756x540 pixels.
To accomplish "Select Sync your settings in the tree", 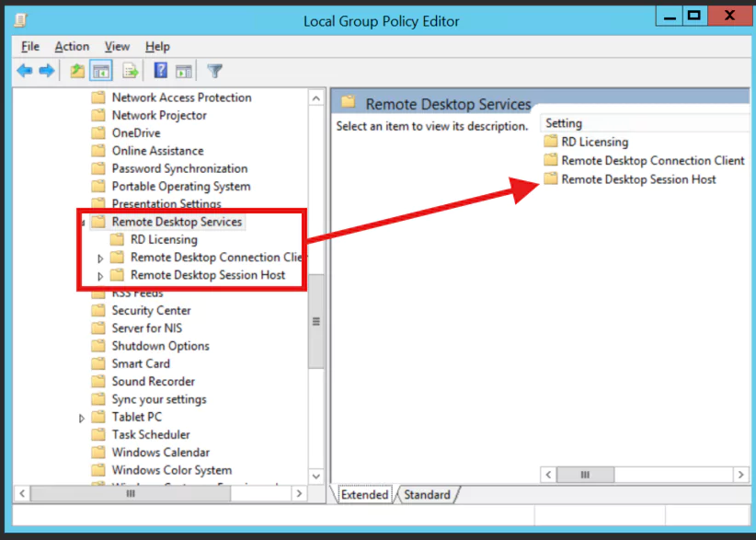I will click(159, 399).
